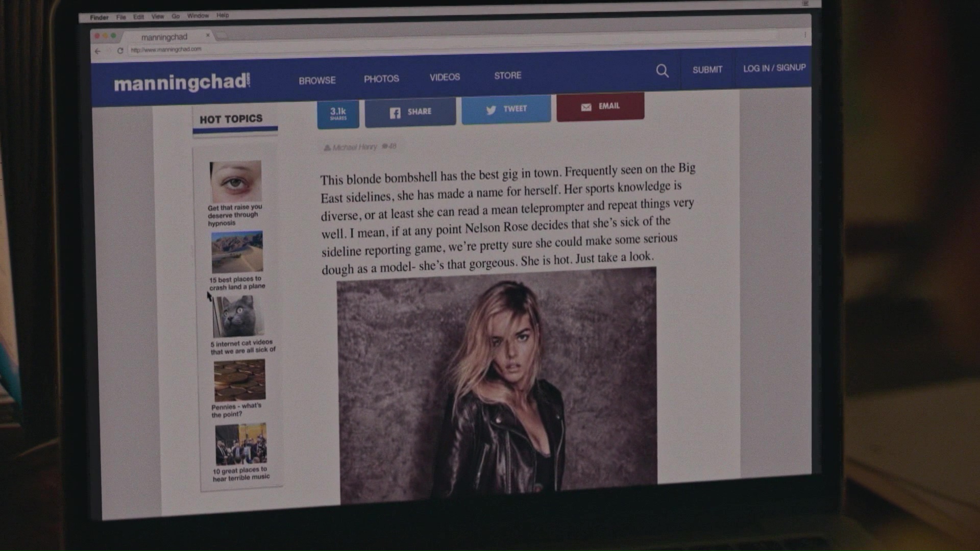This screenshot has height=551, width=980.
Task: Click the browser back arrow
Action: pyautogui.click(x=97, y=51)
